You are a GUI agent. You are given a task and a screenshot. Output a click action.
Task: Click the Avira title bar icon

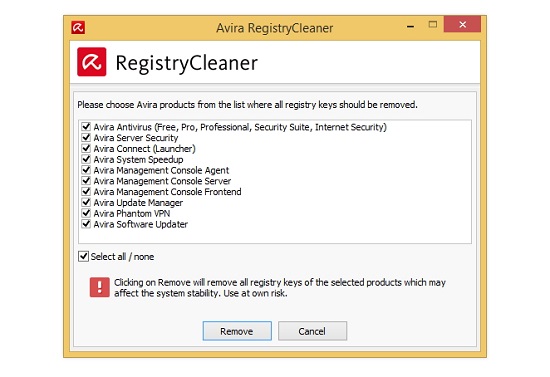[x=78, y=27]
